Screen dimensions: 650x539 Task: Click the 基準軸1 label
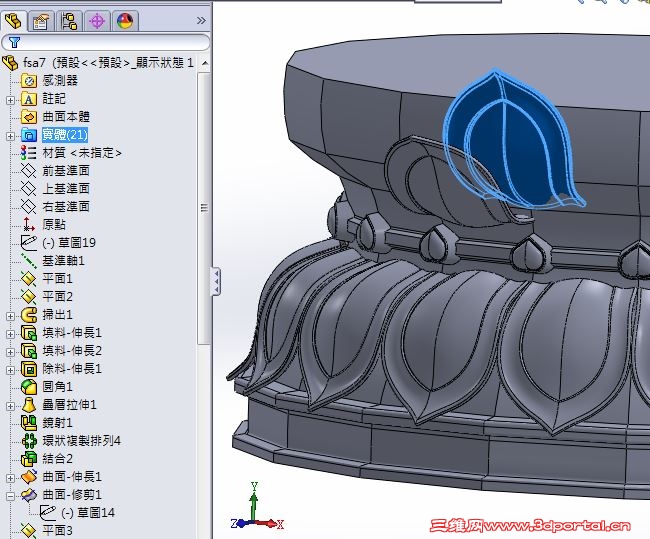[63, 260]
